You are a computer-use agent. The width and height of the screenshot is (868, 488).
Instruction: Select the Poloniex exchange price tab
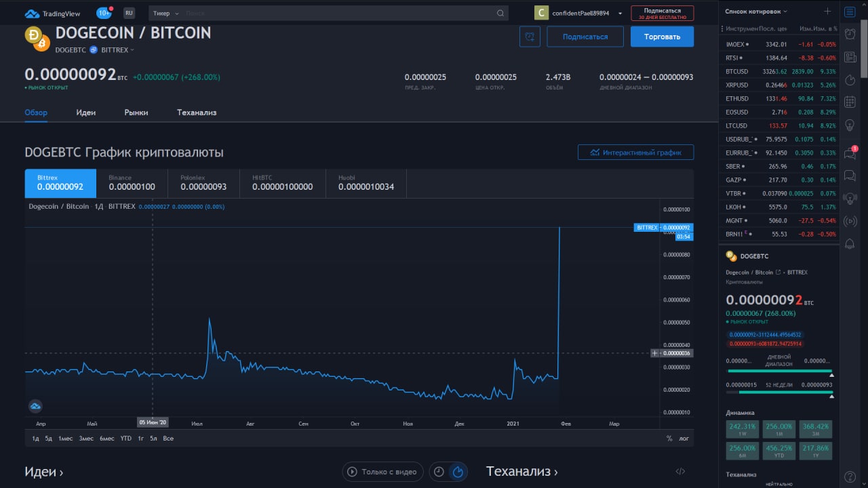(204, 183)
